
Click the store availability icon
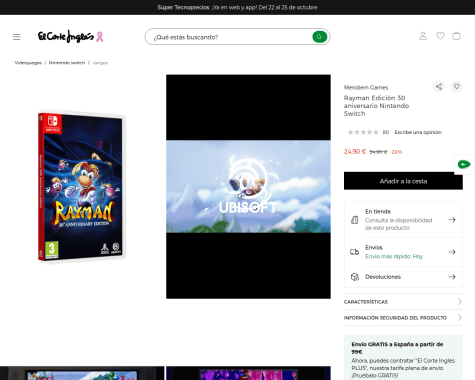pos(355,220)
